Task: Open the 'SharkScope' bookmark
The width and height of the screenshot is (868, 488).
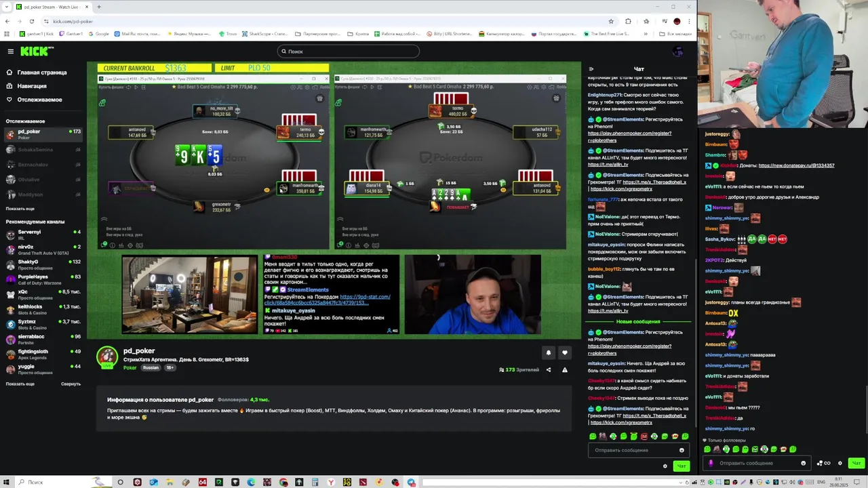Action: click(x=265, y=34)
